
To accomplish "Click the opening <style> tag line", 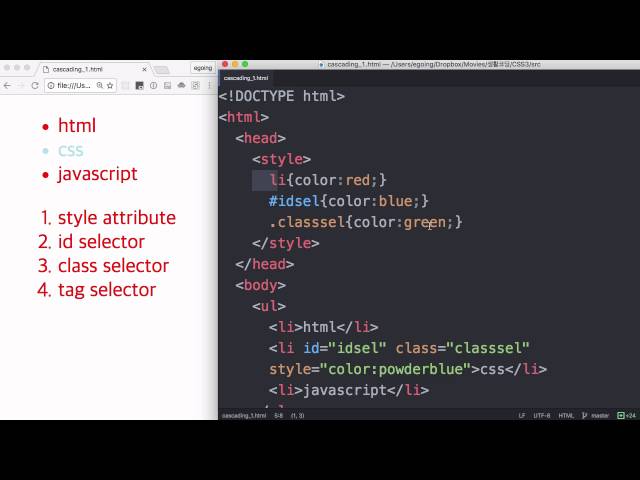I will [282, 159].
